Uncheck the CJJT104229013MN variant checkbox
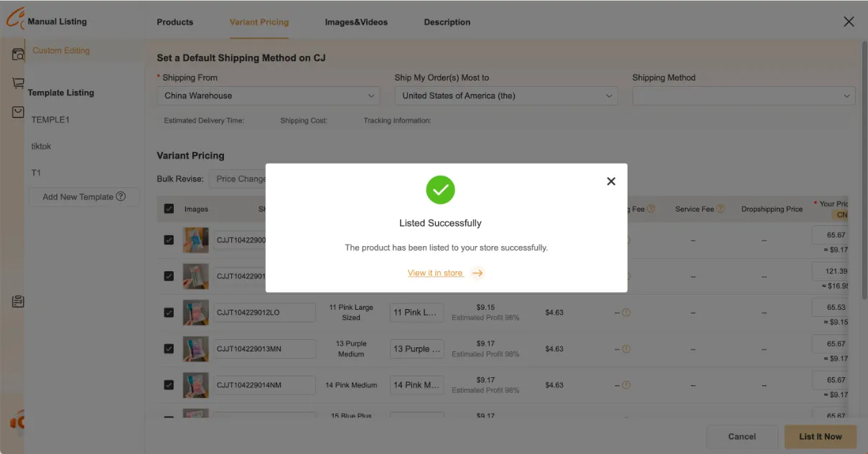The image size is (868, 454). (169, 349)
